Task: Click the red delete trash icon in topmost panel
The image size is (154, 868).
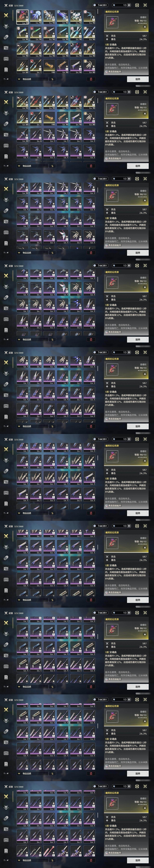Action: tap(91, 79)
